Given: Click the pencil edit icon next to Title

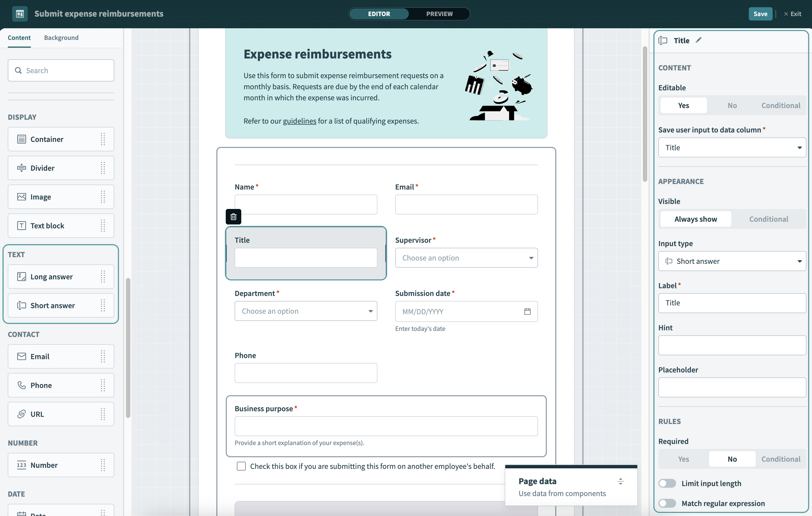Looking at the screenshot, I should click(x=698, y=40).
